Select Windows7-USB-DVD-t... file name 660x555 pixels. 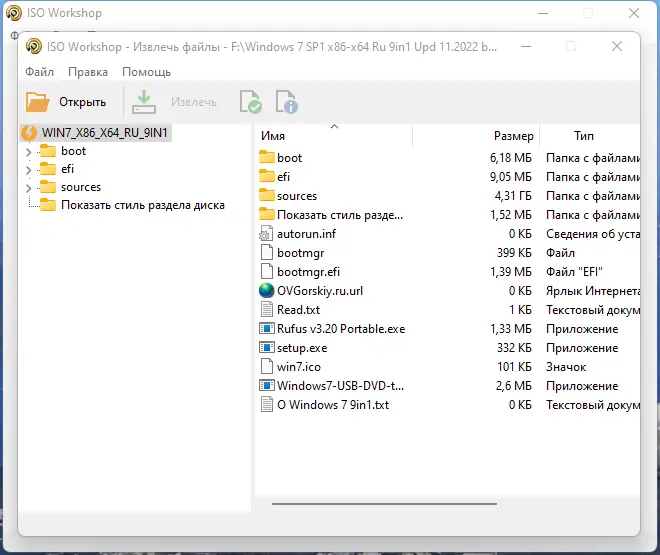pos(340,385)
